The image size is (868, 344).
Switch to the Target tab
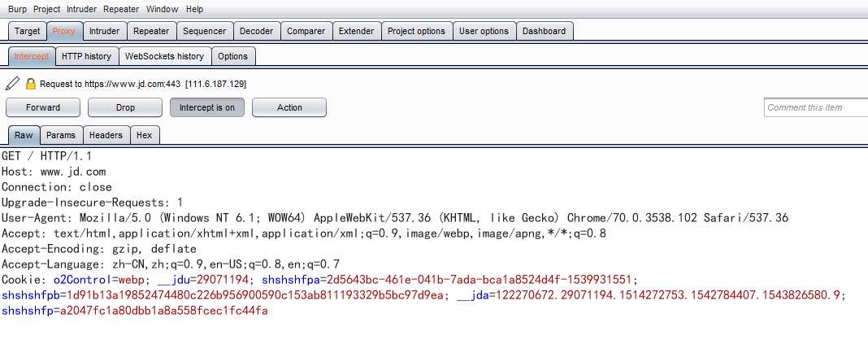[x=27, y=31]
